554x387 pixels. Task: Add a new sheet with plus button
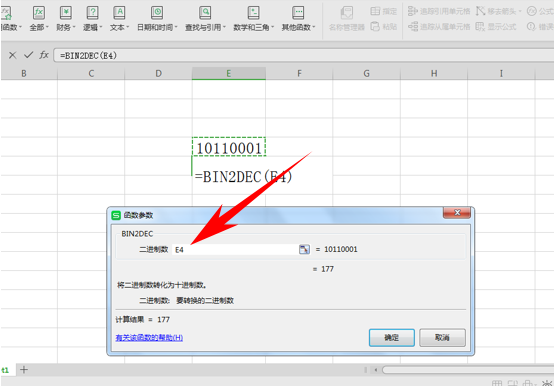24,370
